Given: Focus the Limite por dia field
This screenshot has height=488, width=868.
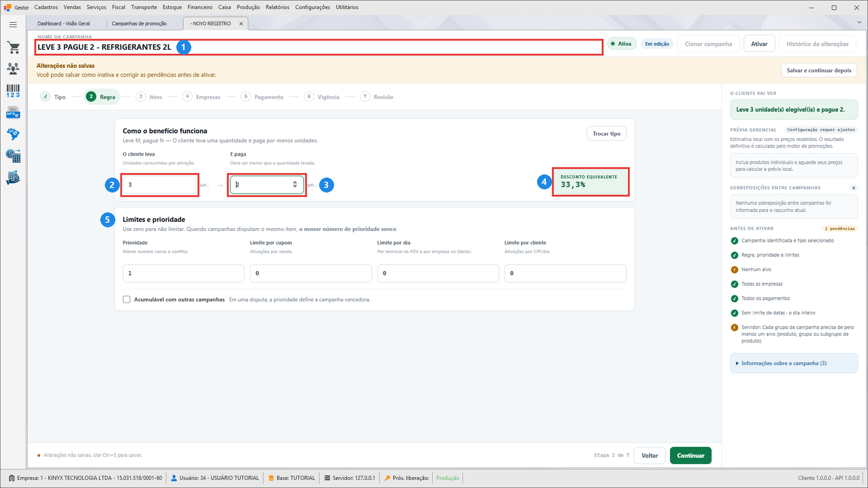Looking at the screenshot, I should 438,273.
